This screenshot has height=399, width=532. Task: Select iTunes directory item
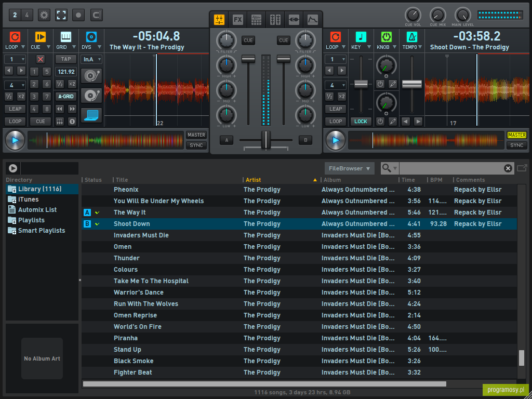pos(42,199)
